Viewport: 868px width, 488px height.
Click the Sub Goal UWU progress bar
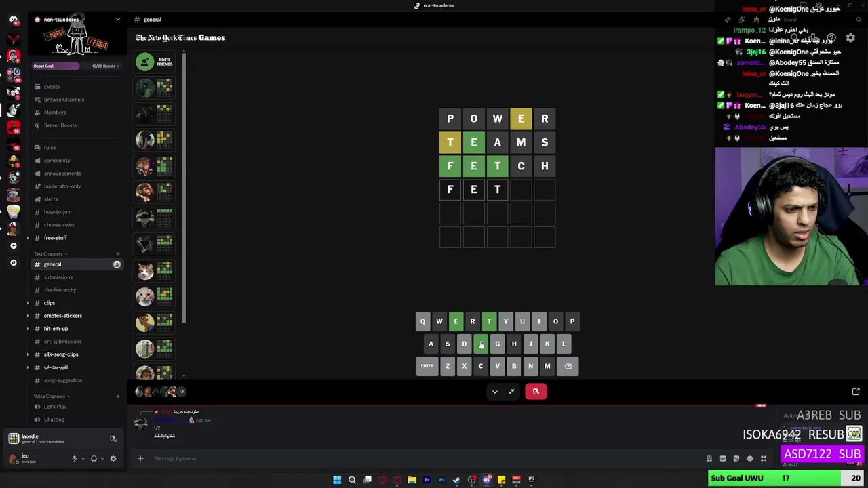click(x=787, y=479)
